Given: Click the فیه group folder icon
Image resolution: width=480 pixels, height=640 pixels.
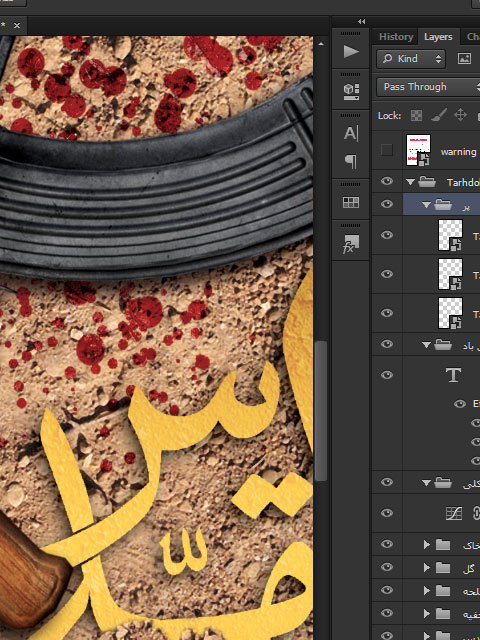Looking at the screenshot, I should 443,613.
